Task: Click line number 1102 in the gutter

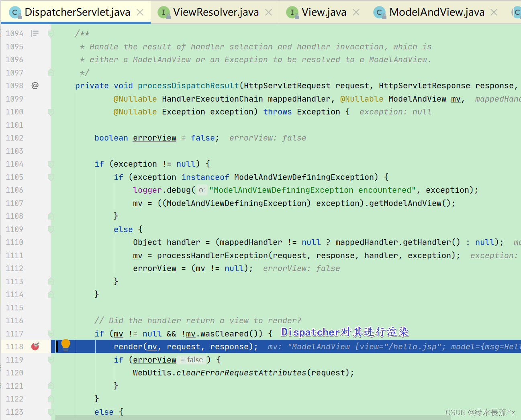Action: [14, 138]
